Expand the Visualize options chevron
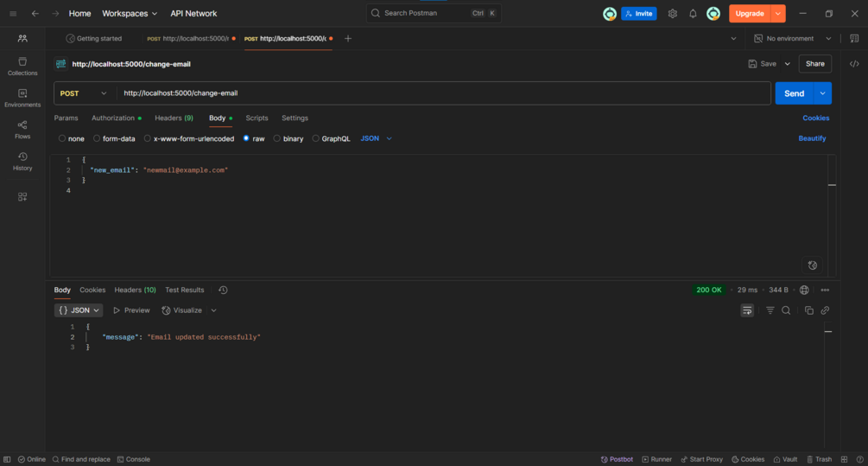 click(x=213, y=310)
